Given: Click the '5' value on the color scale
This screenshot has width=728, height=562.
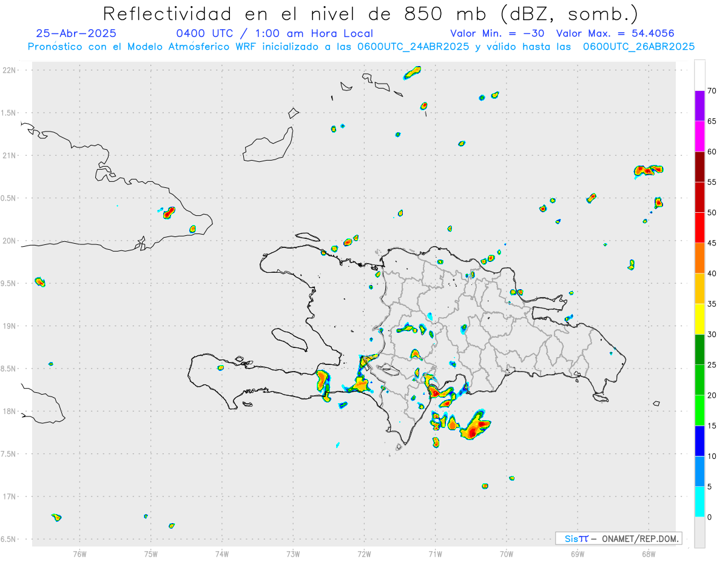Looking at the screenshot, I should coord(709,487).
